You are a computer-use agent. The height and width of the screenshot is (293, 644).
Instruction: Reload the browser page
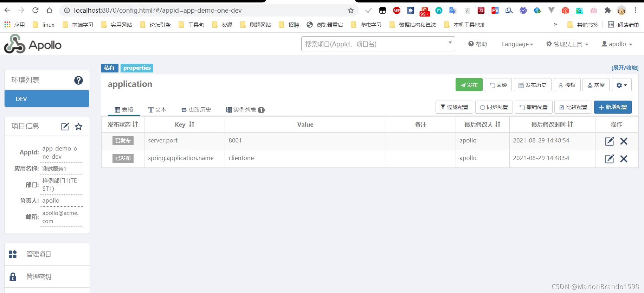point(36,11)
